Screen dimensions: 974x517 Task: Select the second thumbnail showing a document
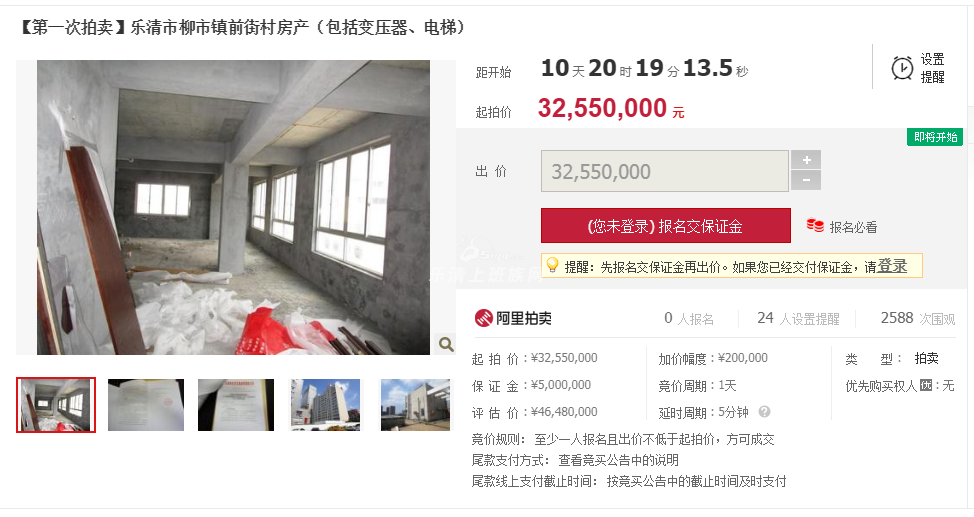146,405
